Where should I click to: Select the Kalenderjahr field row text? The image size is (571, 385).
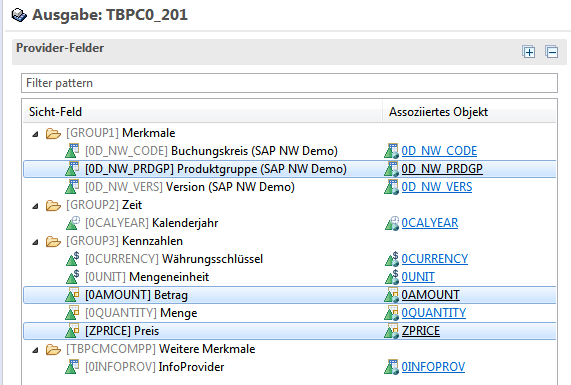click(151, 223)
